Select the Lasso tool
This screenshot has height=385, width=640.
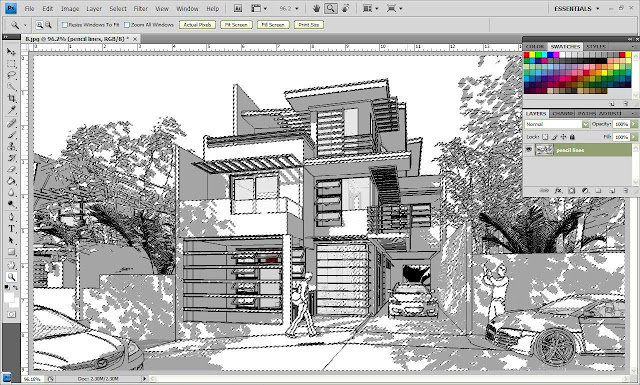[11, 75]
